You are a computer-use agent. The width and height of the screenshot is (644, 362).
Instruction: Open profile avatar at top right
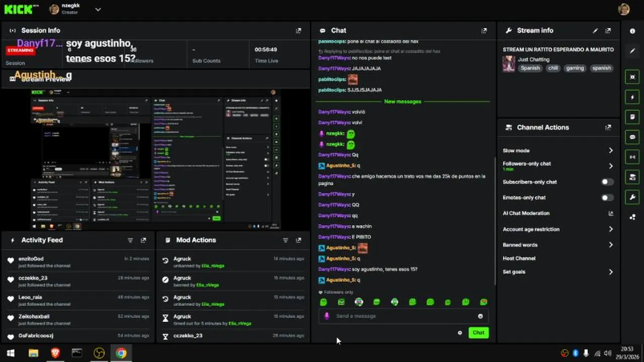(x=624, y=9)
